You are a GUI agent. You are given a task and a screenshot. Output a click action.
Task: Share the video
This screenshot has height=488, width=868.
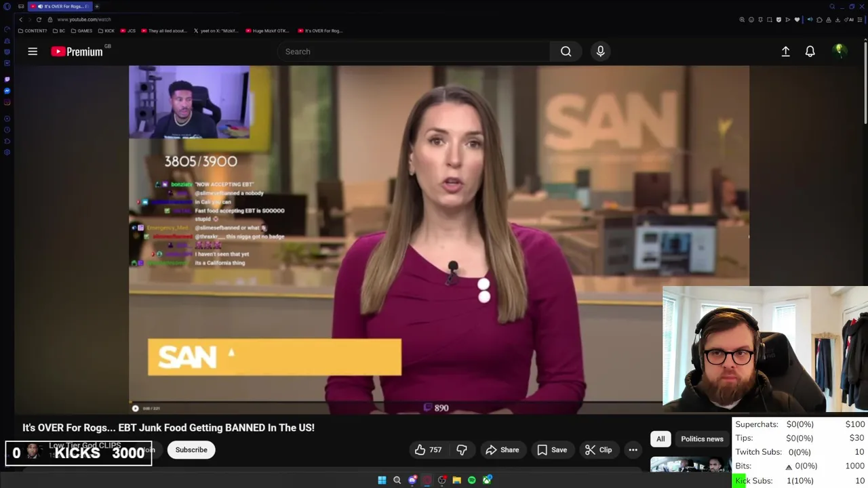[x=502, y=450]
